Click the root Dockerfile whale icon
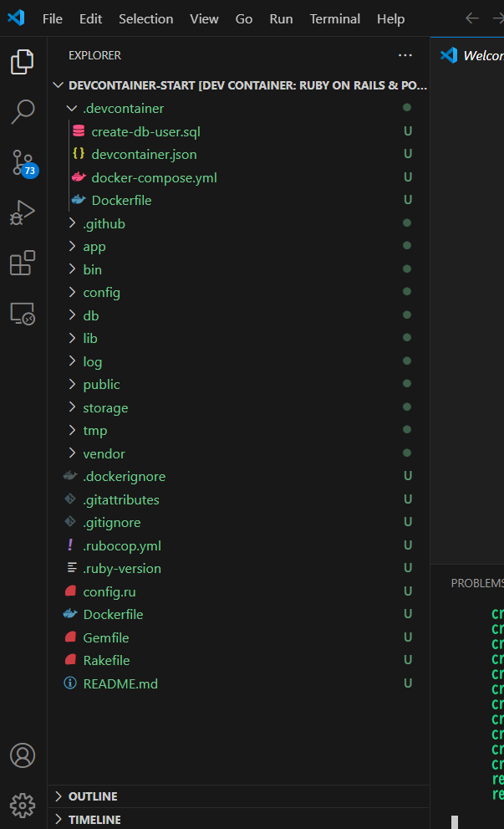The image size is (504, 829). (70, 614)
